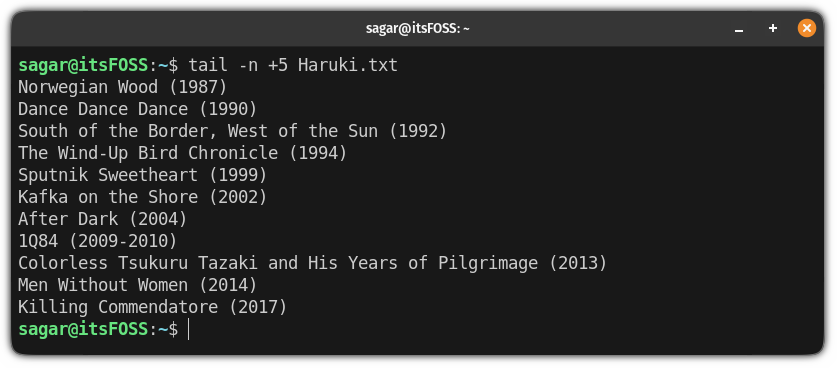This screenshot has height=368, width=837.
Task: Click the Men Without Women (2014) line
Action: click(138, 285)
